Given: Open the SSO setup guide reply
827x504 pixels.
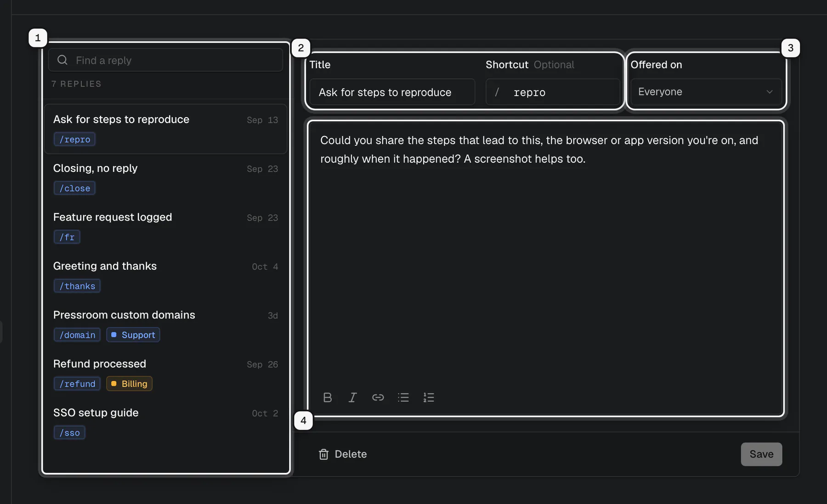Looking at the screenshot, I should [165, 423].
